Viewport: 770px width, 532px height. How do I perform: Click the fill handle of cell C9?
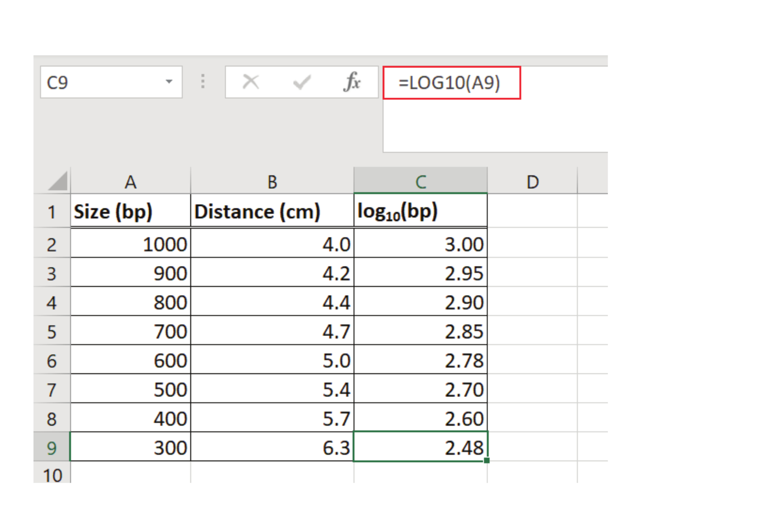487,460
